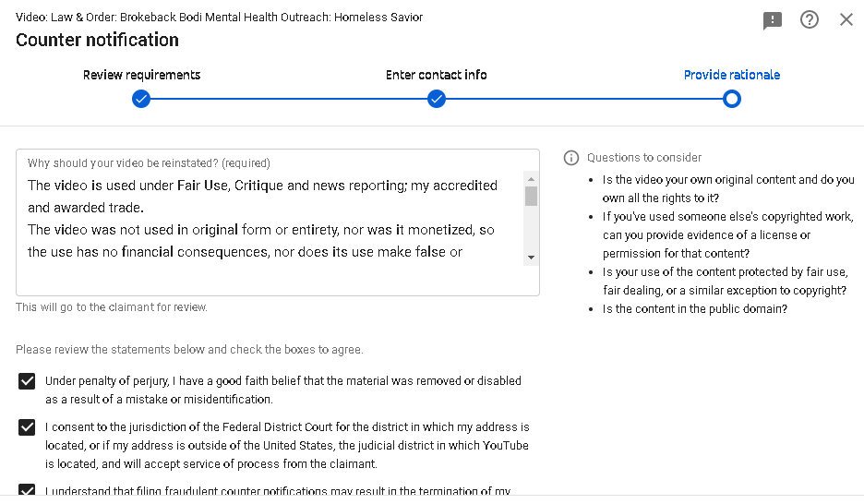Click the Review requirements completed checkmark circle
The height and width of the screenshot is (504, 864).
click(141, 99)
